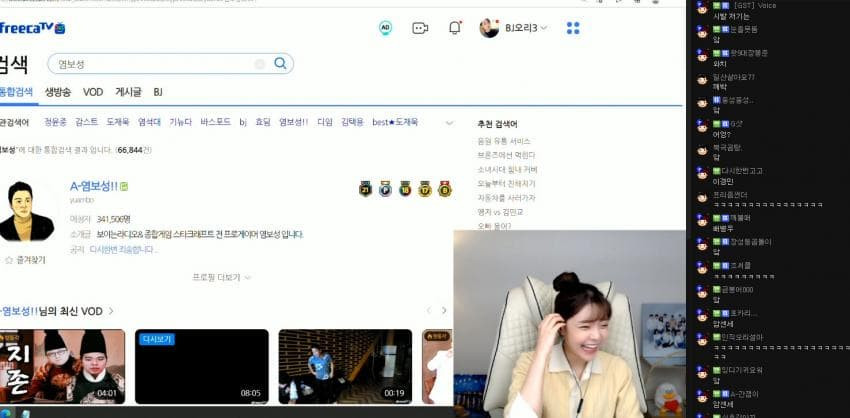Image resolution: width=850 pixels, height=418 pixels.
Task: Open the VOD thumbnail with duration 00:19
Action: coord(345,366)
